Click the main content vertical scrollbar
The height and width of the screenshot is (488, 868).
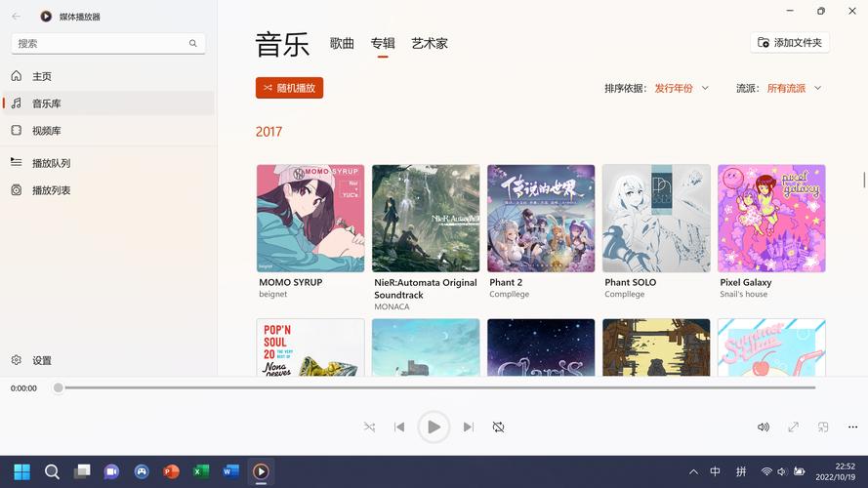click(x=863, y=180)
